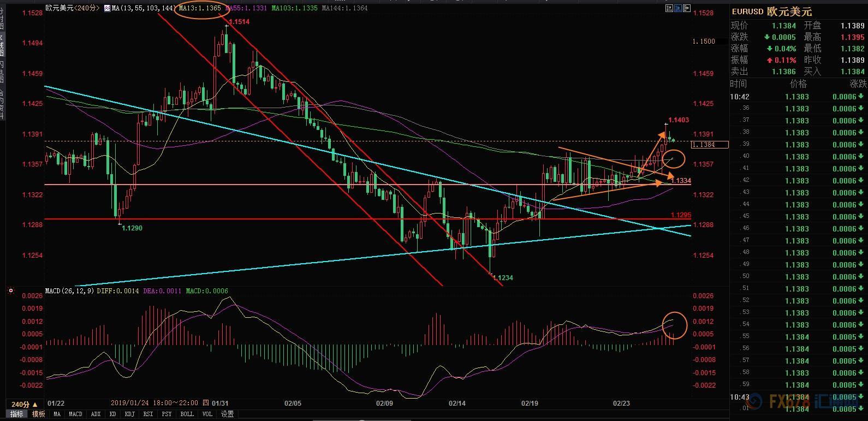This screenshot has height=421, width=868.
Task: Click the 最低 value 1.1382
Action: point(853,49)
